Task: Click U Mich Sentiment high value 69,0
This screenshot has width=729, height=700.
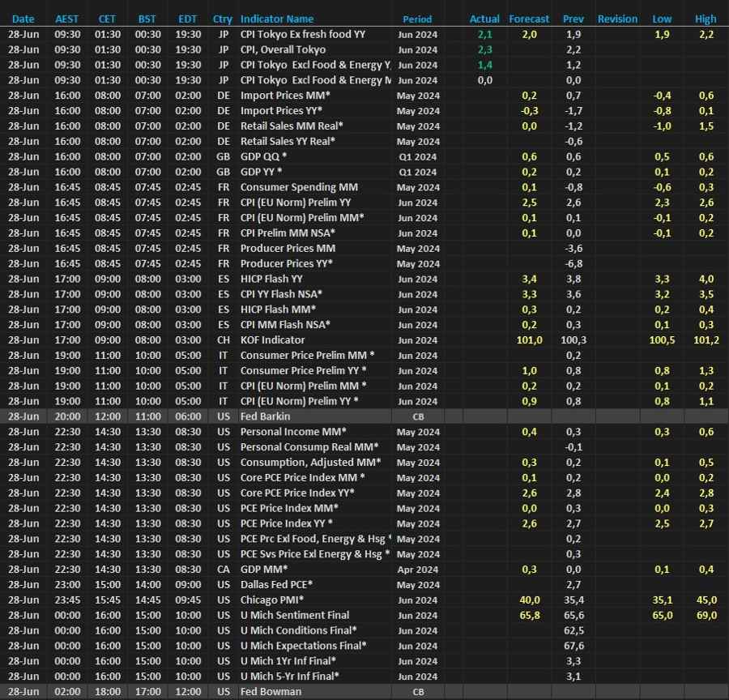Action: [706, 616]
